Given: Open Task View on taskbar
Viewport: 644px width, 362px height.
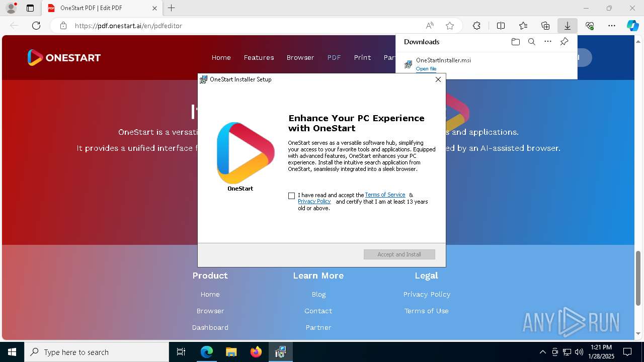Looking at the screenshot, I should pos(181,352).
